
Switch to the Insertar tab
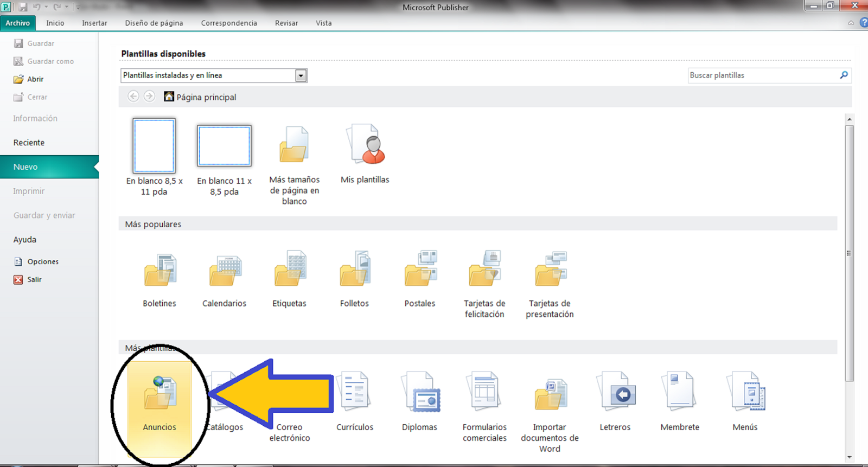point(94,23)
